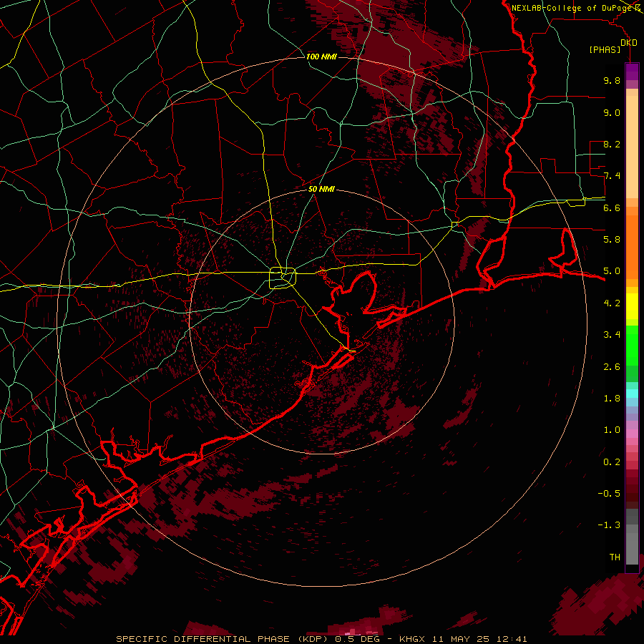644x644 pixels.
Task: Click the 6.6 value on the scale
Action: [x=612, y=208]
